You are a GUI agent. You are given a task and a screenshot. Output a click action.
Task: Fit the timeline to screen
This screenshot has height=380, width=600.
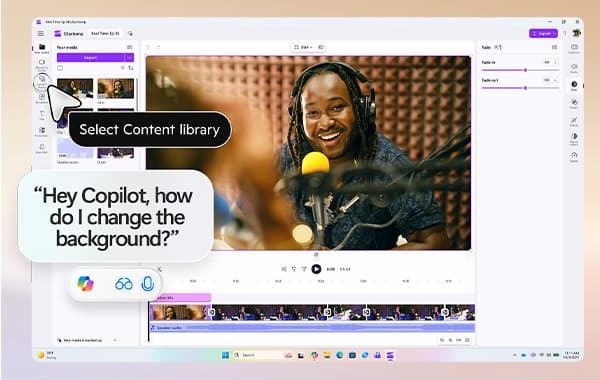point(458,340)
